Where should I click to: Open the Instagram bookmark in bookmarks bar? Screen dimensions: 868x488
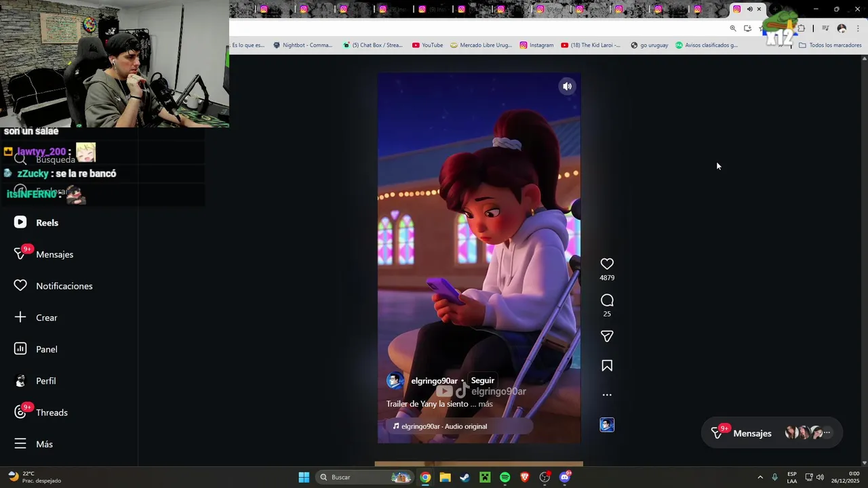click(x=536, y=45)
